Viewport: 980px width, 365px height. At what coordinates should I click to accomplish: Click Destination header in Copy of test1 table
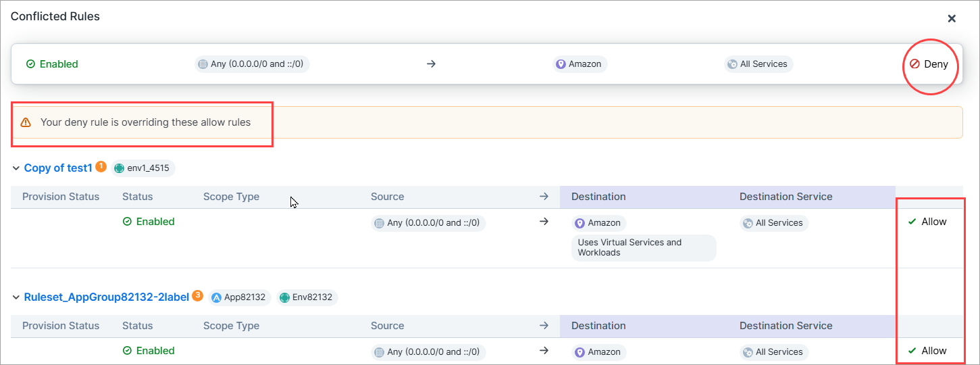[x=598, y=197]
